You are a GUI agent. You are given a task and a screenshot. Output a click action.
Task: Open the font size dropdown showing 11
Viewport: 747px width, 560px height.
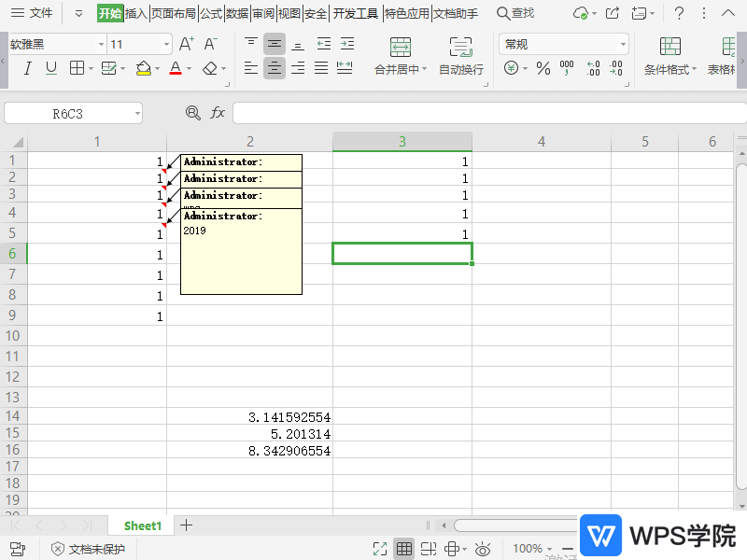pos(166,44)
